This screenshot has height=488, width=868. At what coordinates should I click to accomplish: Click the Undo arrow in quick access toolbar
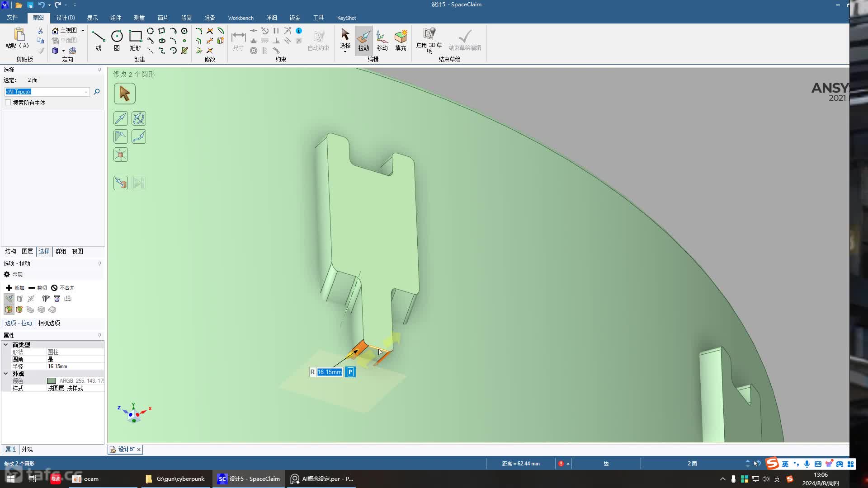tap(41, 5)
